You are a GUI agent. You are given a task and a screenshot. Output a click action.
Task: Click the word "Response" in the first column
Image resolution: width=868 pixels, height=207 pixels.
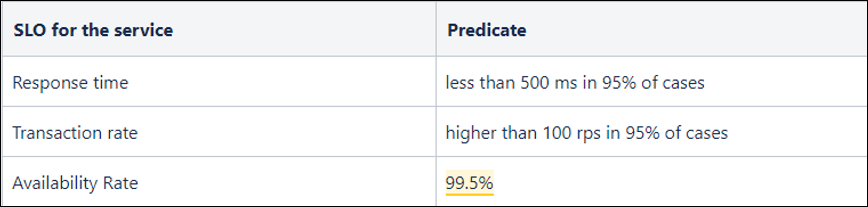[50, 83]
